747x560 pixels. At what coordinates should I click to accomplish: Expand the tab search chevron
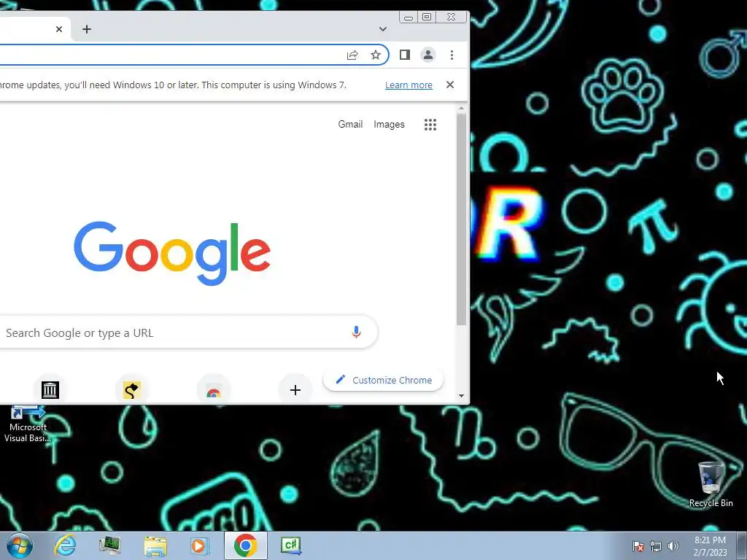(x=382, y=29)
